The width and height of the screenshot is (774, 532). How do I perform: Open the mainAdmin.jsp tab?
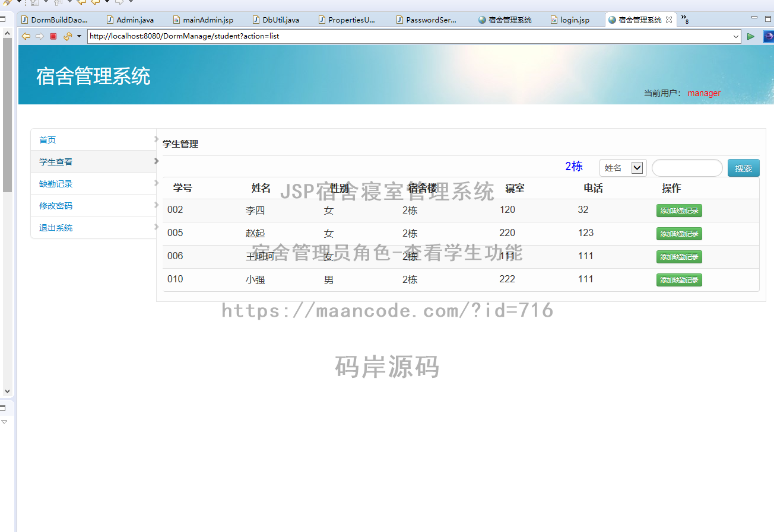click(203, 20)
